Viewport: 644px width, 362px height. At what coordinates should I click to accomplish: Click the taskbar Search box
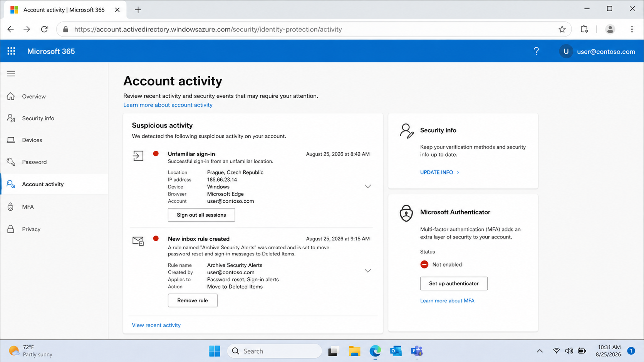coord(274,351)
